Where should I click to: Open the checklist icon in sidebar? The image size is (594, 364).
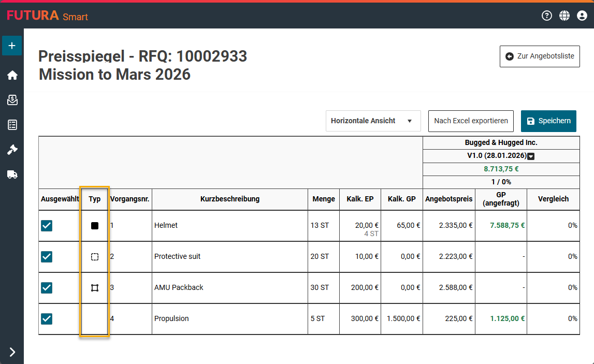[12, 125]
